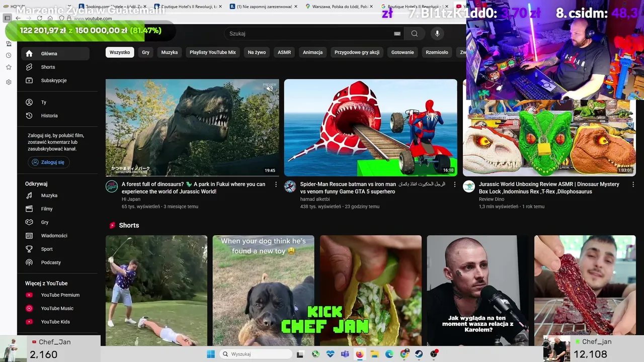This screenshot has height=362, width=644.
Task: Open Hi Japan channel name link
Action: 131,199
